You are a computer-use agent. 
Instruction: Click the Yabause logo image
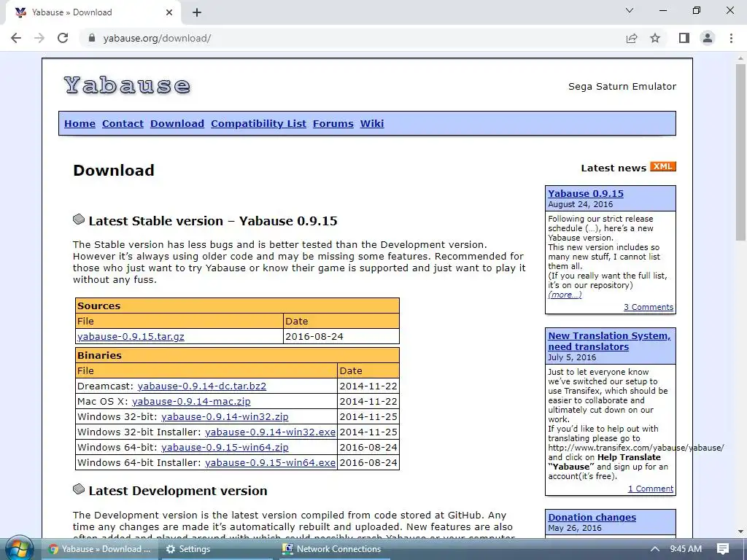pos(127,86)
